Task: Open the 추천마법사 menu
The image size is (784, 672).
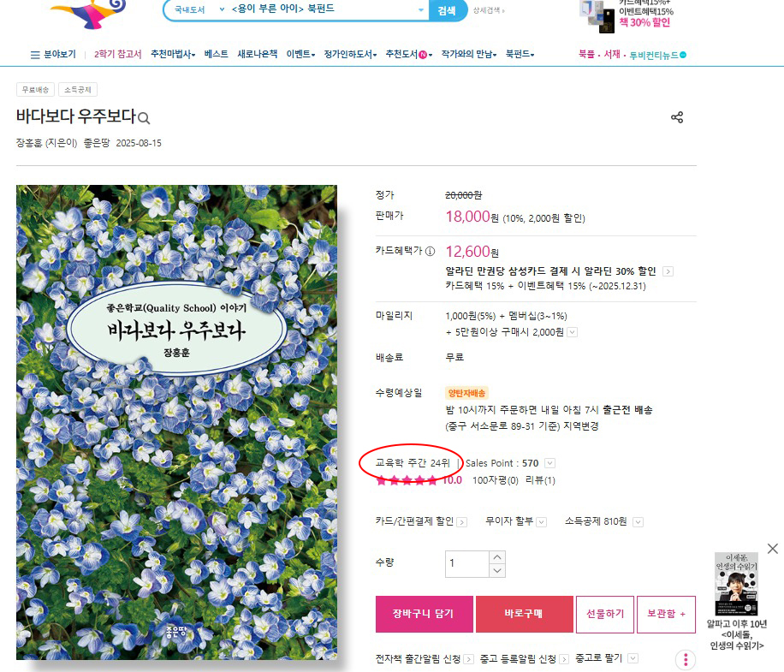Action: (173, 54)
